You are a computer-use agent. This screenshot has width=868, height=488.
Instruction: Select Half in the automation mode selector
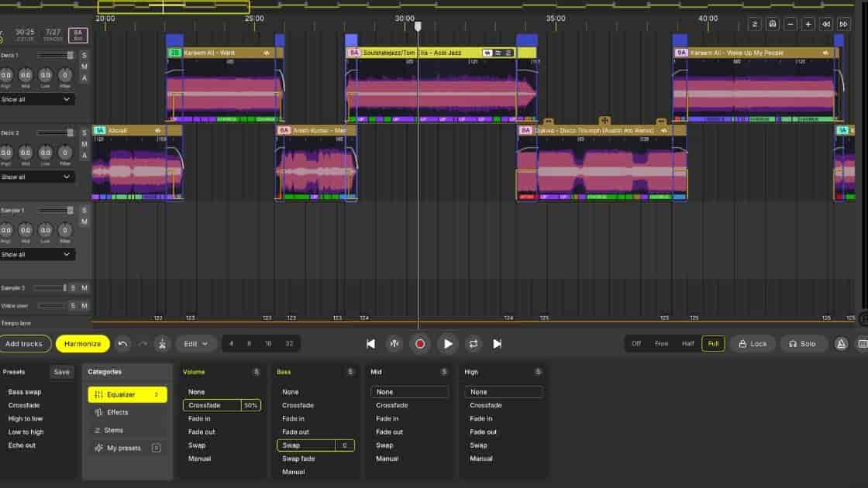point(687,343)
